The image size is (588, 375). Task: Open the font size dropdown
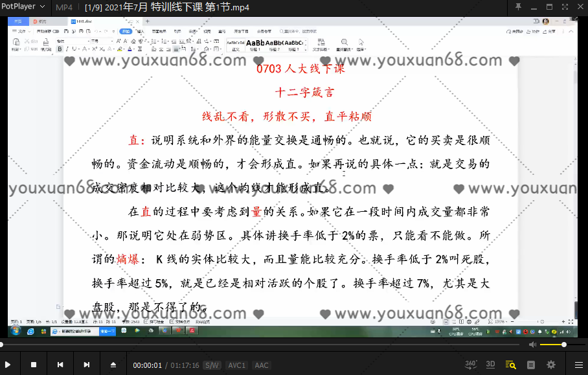point(111,40)
